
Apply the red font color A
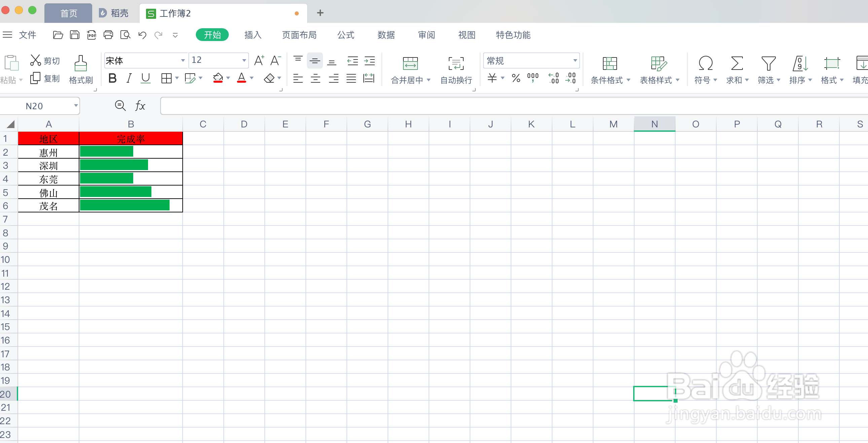242,78
